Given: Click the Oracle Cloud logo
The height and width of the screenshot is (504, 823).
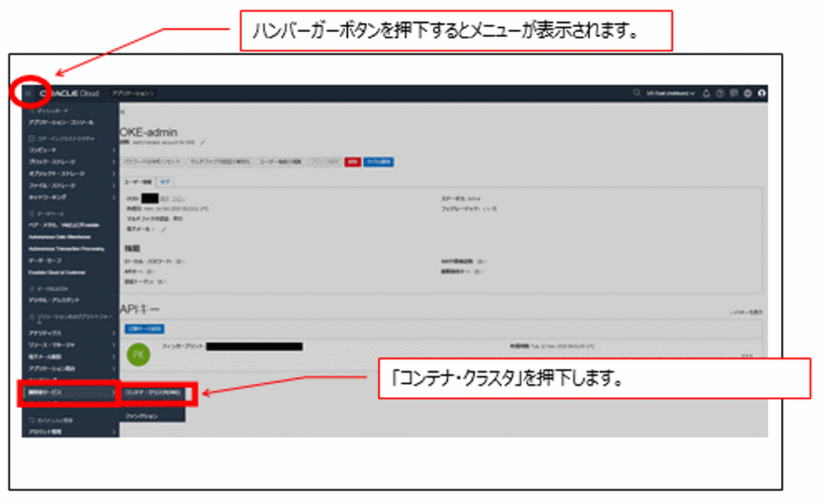Looking at the screenshot, I should point(70,92).
